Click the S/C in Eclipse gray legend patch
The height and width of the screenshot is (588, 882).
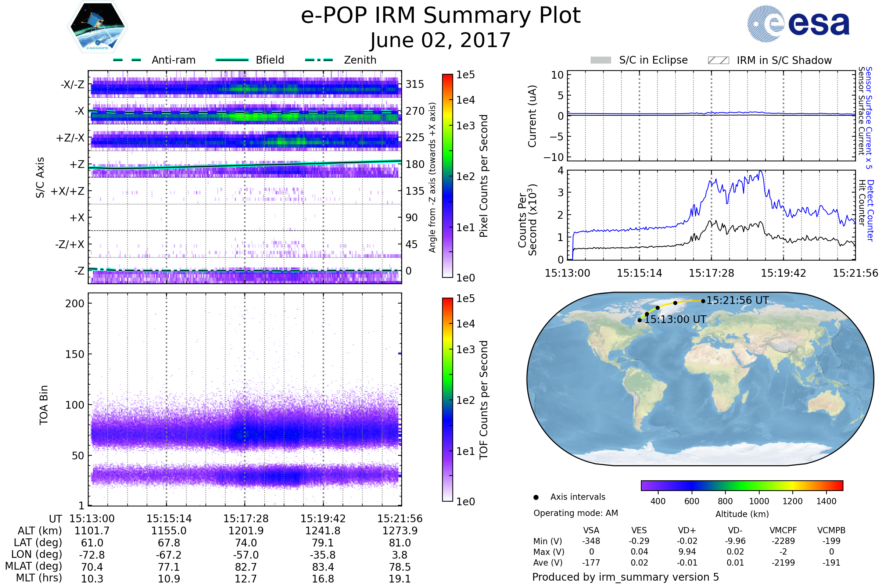(600, 60)
